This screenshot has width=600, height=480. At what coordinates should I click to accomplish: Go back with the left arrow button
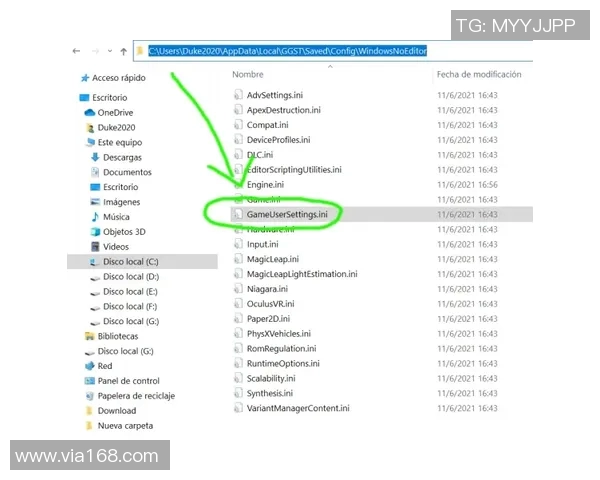tap(77, 51)
